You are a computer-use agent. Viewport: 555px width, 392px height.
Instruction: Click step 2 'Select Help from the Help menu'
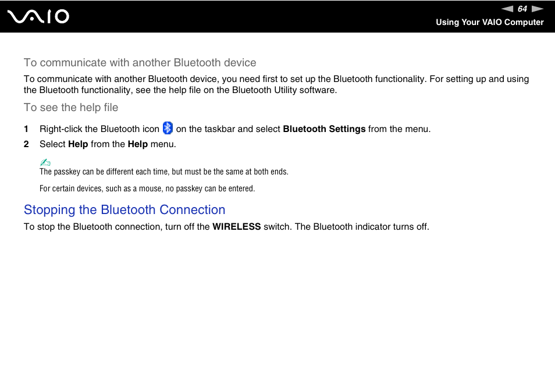point(108,144)
